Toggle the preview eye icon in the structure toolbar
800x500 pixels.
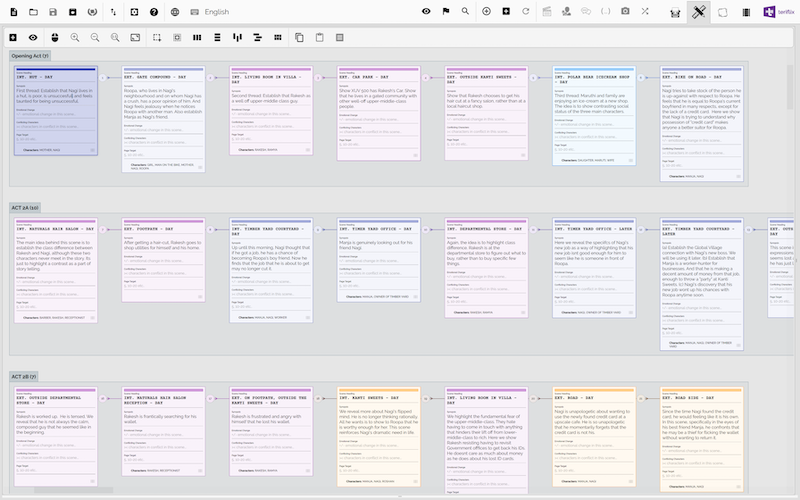point(33,37)
